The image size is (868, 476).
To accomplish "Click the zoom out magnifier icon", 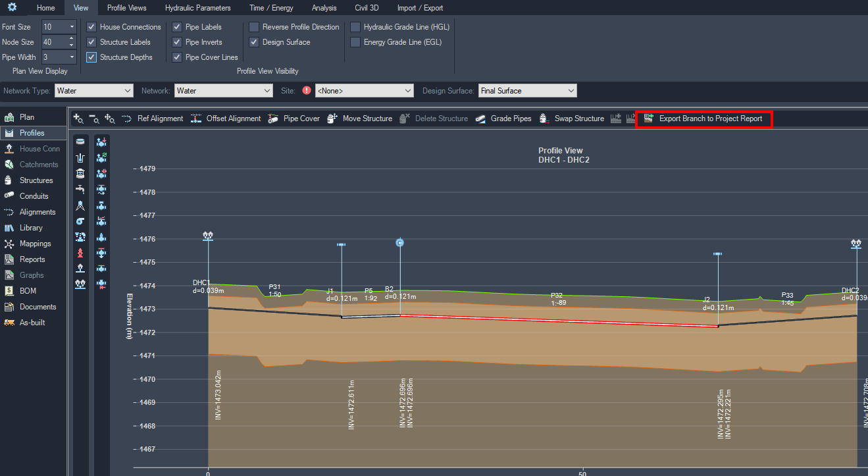I will [94, 119].
